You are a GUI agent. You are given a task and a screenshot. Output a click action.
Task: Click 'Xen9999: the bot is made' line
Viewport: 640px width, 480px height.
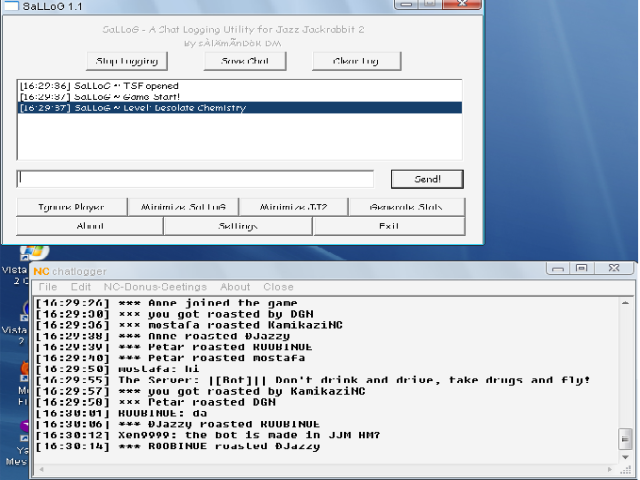[x=208, y=435]
